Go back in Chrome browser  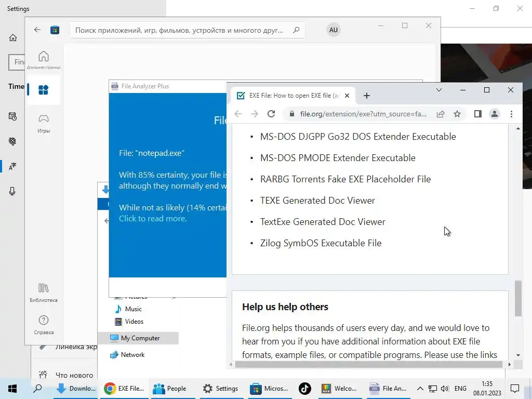[x=238, y=114]
